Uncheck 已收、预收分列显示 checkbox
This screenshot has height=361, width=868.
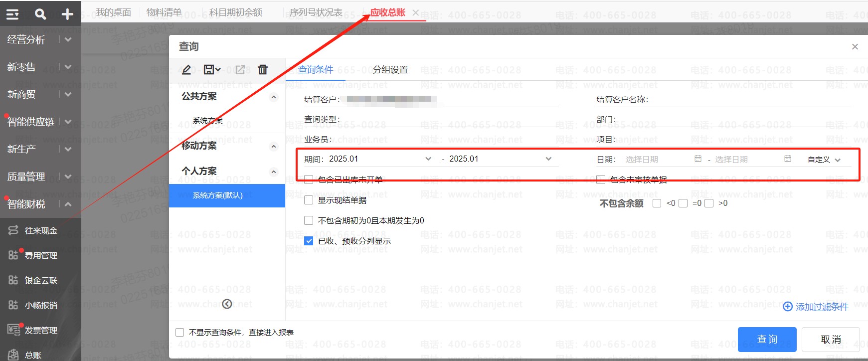pos(309,241)
